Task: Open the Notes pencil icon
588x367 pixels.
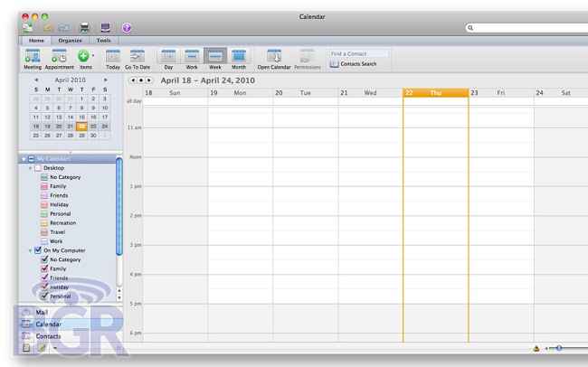Action: click(42, 347)
